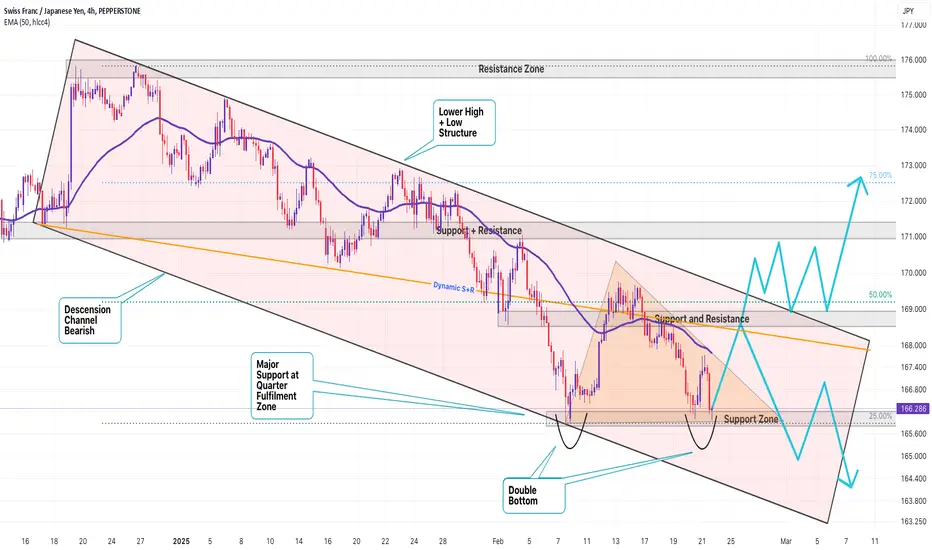
Task: Click the Feb month marker on time axis
Action: (x=498, y=541)
